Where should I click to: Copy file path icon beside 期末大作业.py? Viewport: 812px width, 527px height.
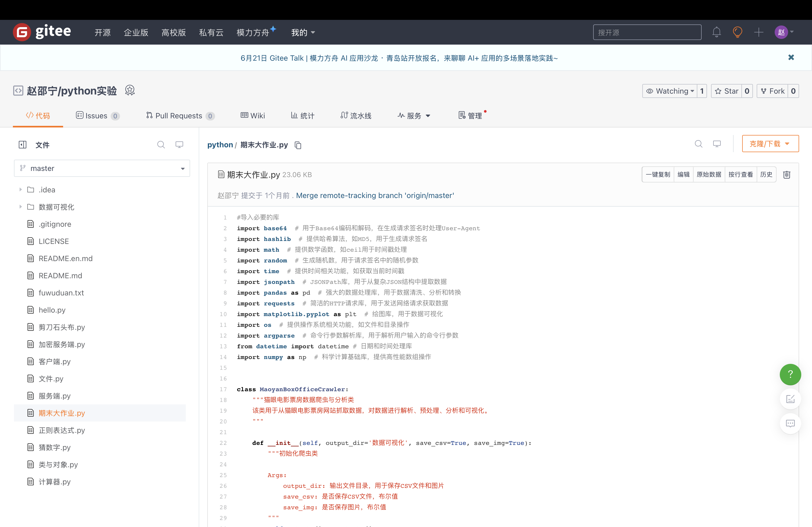pos(298,145)
